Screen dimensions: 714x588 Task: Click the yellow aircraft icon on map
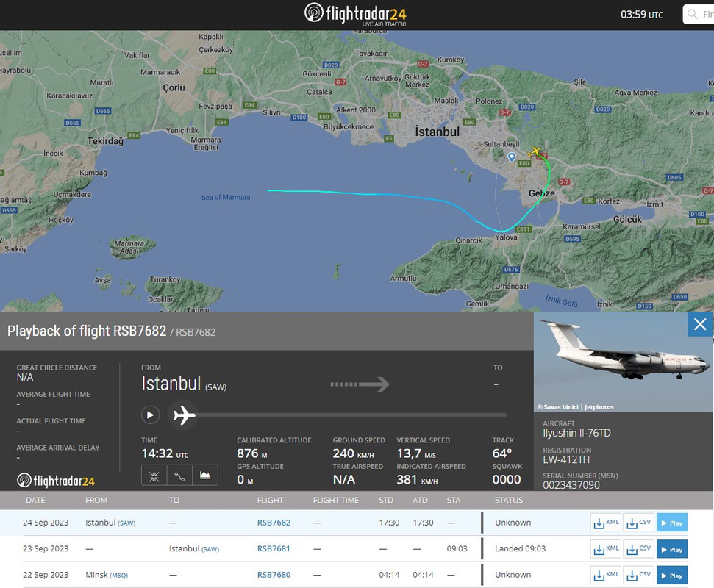tap(535, 151)
